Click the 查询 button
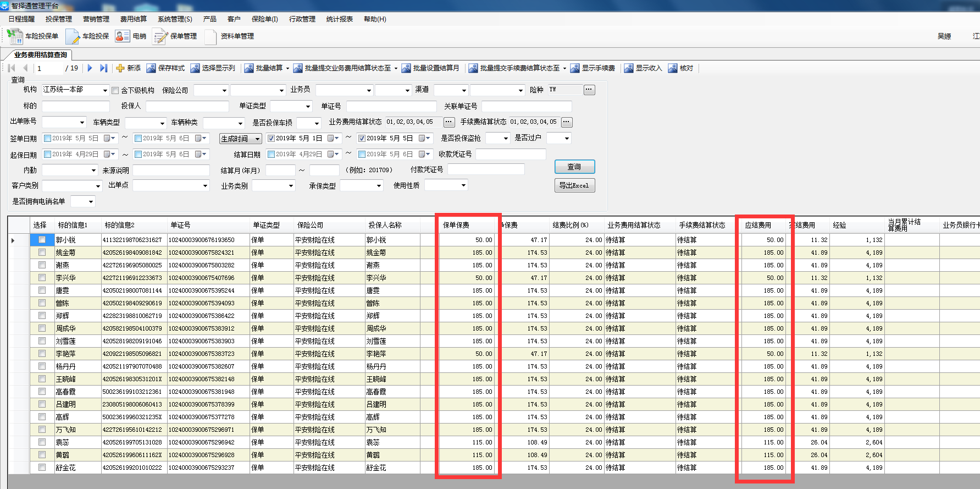This screenshot has width=980, height=489. [x=574, y=167]
